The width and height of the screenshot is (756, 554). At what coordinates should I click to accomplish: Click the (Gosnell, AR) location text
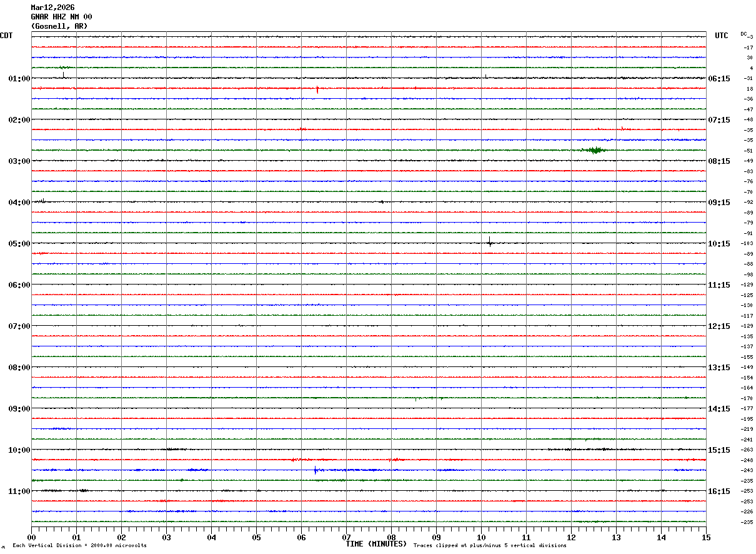pyautogui.click(x=59, y=26)
